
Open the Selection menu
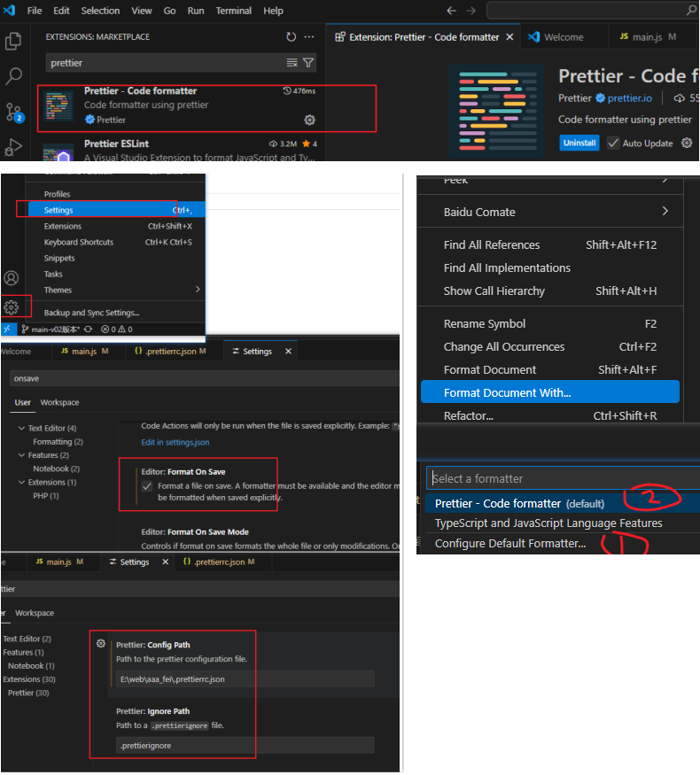click(100, 11)
